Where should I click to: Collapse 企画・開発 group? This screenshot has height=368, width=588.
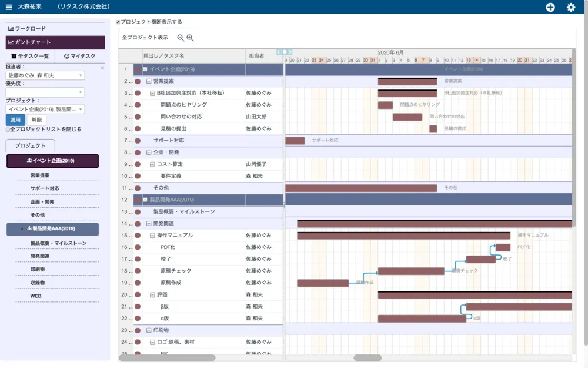point(149,152)
